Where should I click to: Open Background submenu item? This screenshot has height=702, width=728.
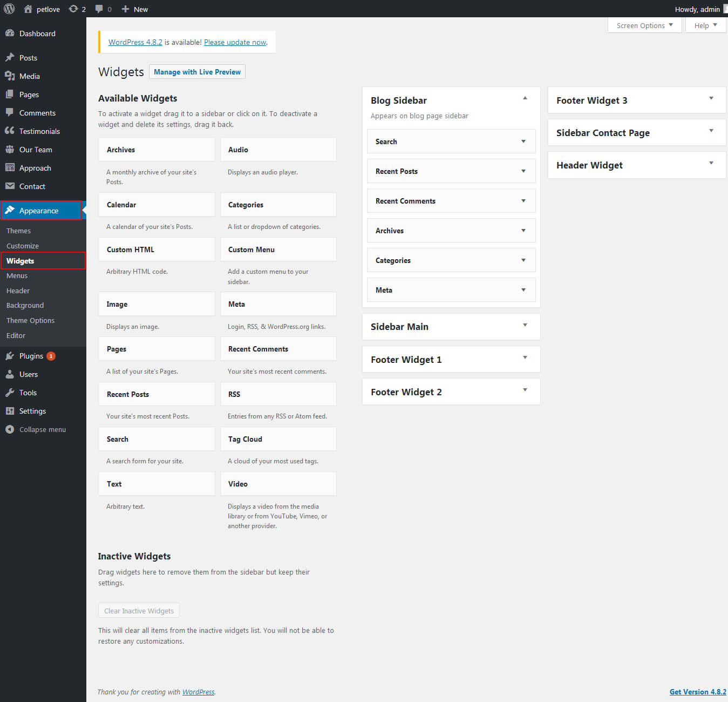pos(25,305)
